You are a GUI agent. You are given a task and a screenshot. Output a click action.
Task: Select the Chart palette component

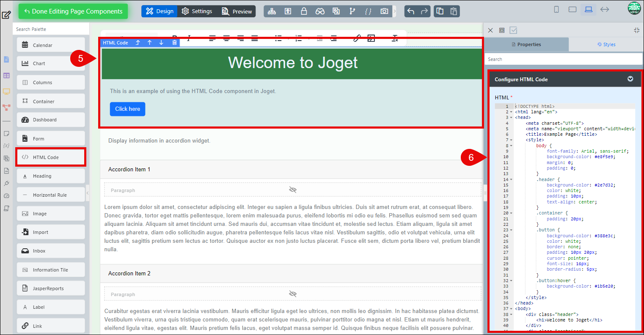pos(51,63)
